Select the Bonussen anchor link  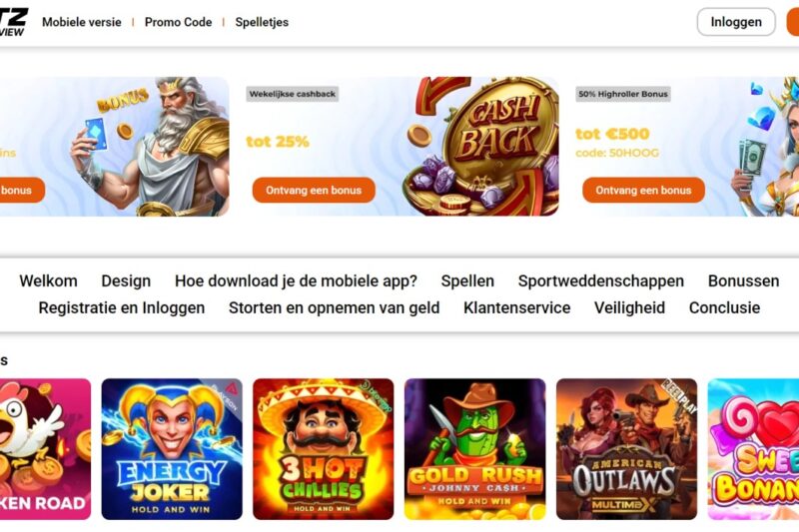(x=743, y=281)
